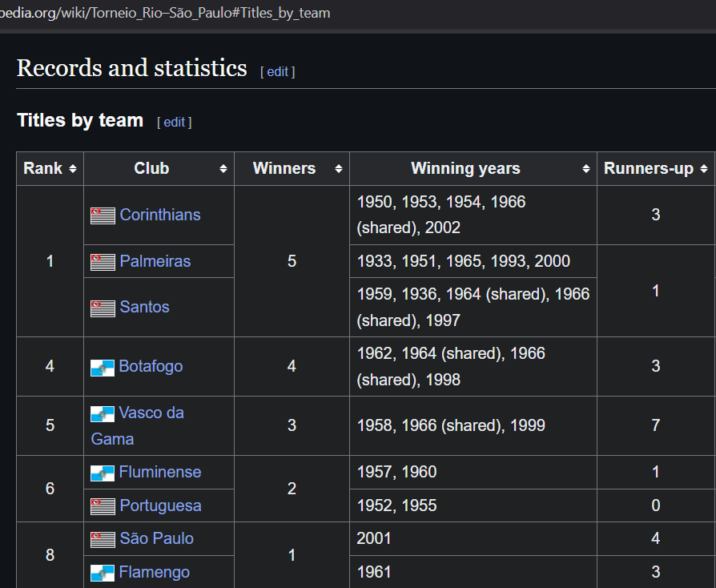The height and width of the screenshot is (588, 716).
Task: Click the browser address bar URL
Action: (165, 13)
